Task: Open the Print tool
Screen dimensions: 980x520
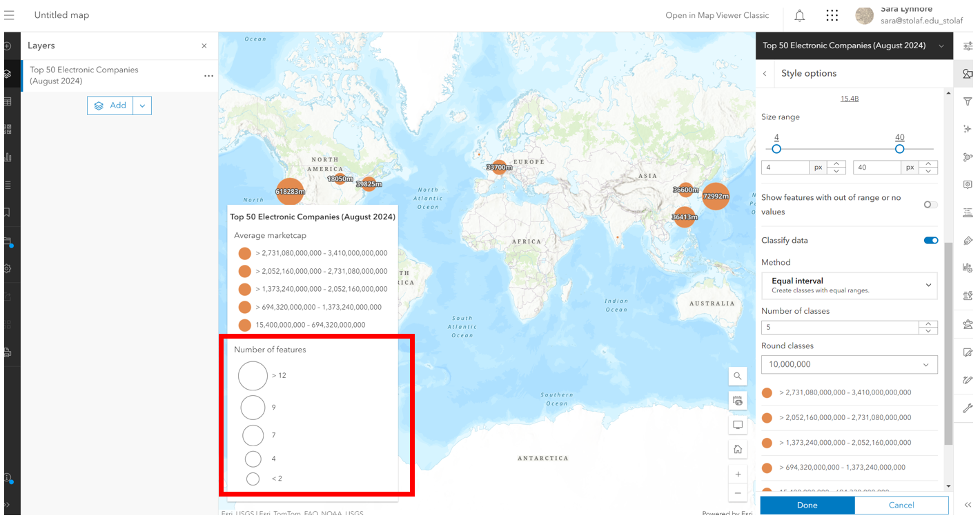Action: click(x=10, y=352)
